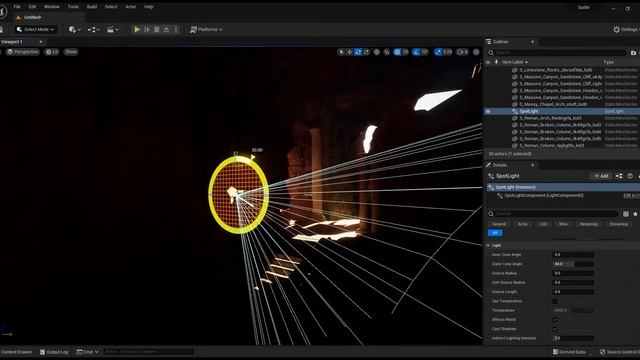
Task: Close the Outliner panel tab
Action: point(532,42)
